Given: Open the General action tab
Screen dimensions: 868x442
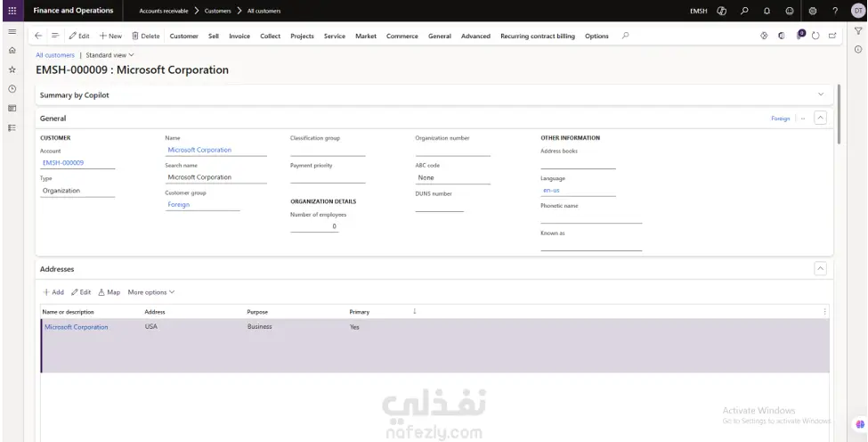Looking at the screenshot, I should coord(440,36).
